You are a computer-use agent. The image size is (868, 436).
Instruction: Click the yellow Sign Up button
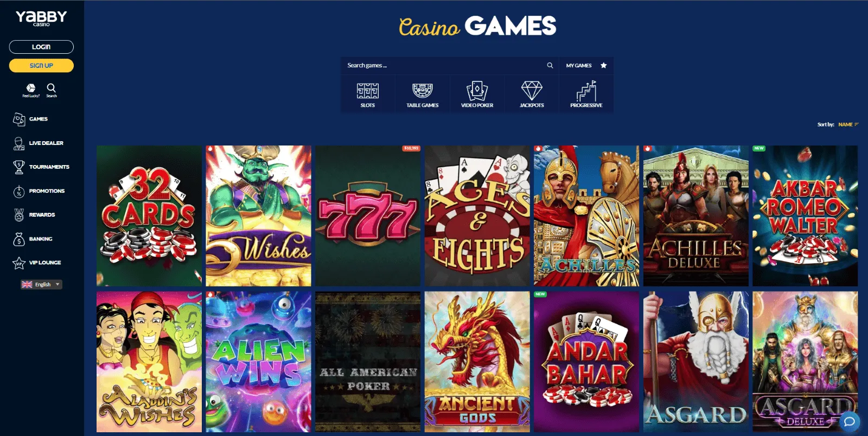click(41, 65)
